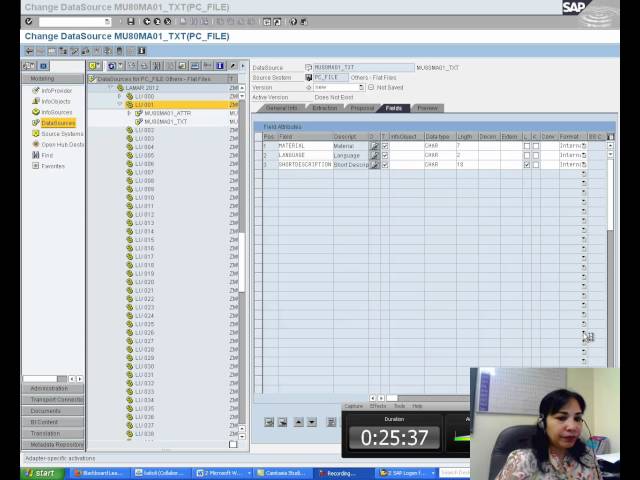The image size is (640, 480).
Task: Click the move field up triangle icon
Action: click(299, 422)
